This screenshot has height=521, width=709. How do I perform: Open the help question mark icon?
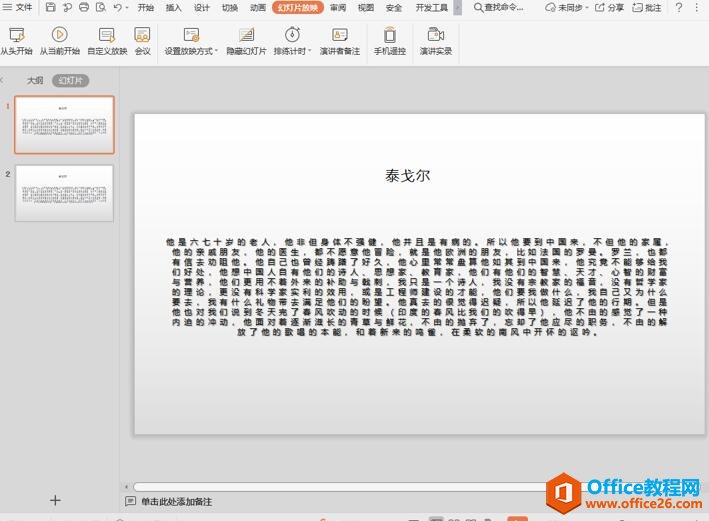[x=679, y=7]
